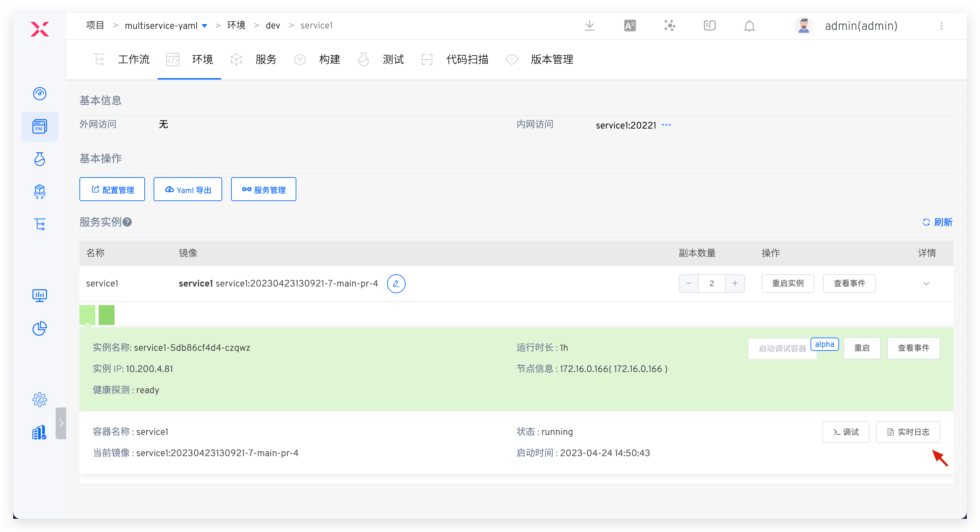
Task: Open the multiservice-yaml project dropdown
Action: (204, 25)
